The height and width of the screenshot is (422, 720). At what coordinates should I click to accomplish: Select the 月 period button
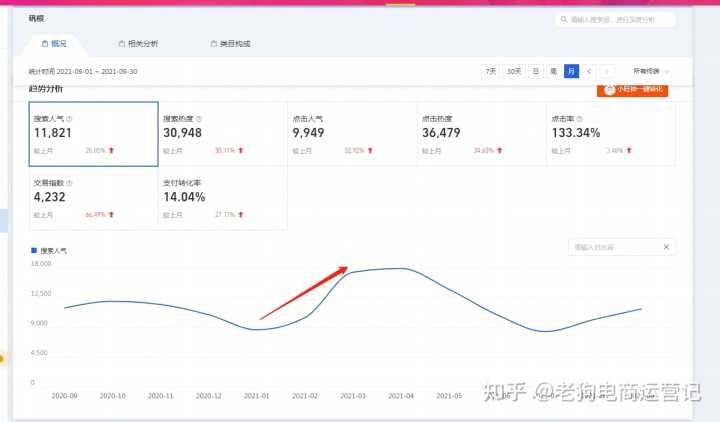pos(571,71)
